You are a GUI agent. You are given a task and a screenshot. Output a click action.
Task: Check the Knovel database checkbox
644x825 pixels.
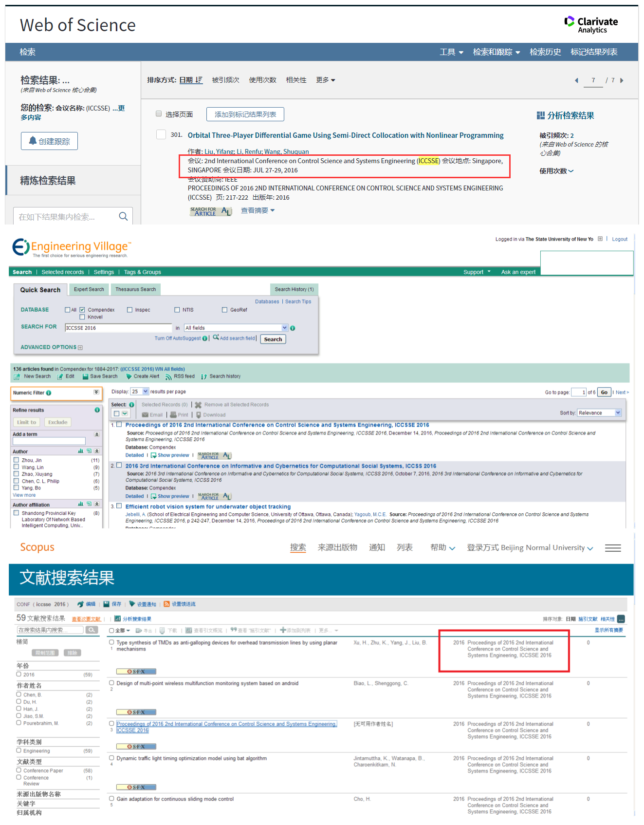(x=82, y=317)
